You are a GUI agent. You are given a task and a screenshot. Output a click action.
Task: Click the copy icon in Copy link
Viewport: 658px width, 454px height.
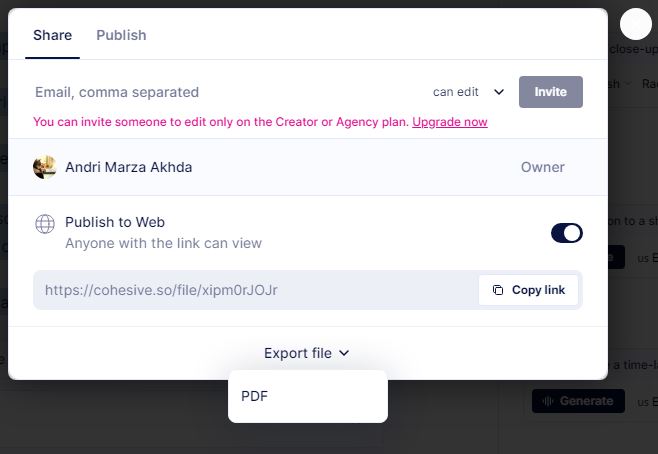498,290
